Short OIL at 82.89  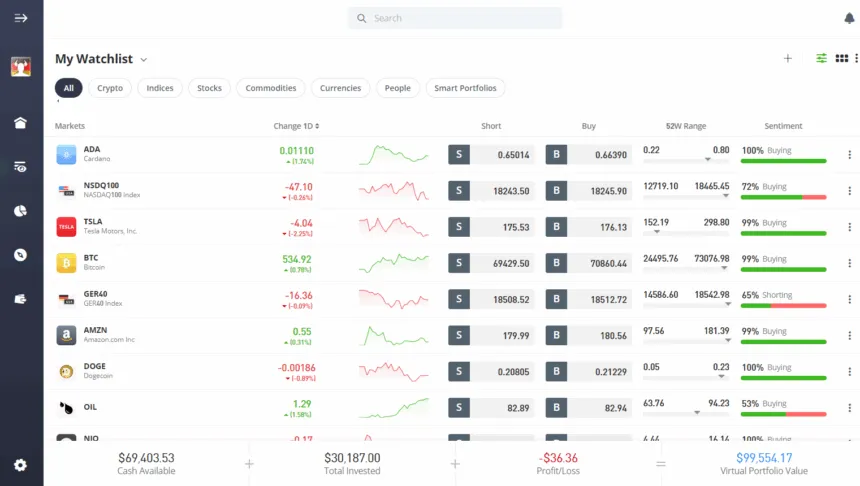[491, 408]
